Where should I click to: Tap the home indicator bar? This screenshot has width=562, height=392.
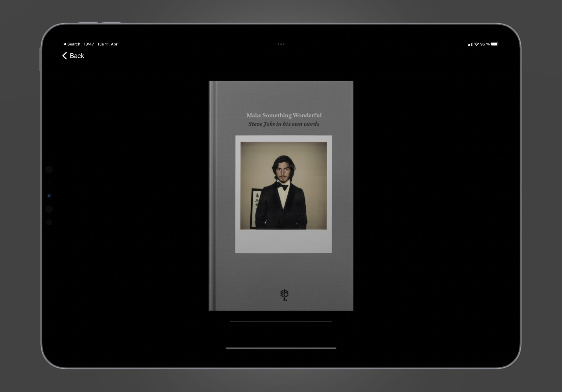pos(281,348)
